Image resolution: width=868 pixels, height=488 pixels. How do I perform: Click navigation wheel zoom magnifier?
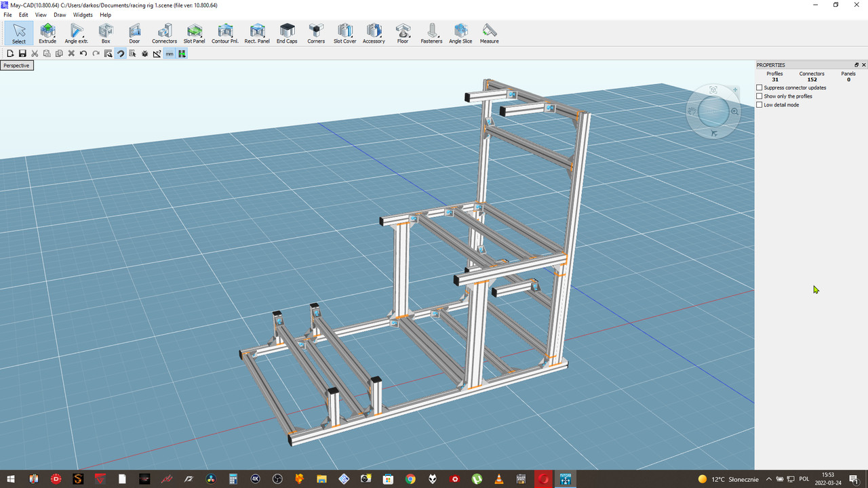[735, 111]
